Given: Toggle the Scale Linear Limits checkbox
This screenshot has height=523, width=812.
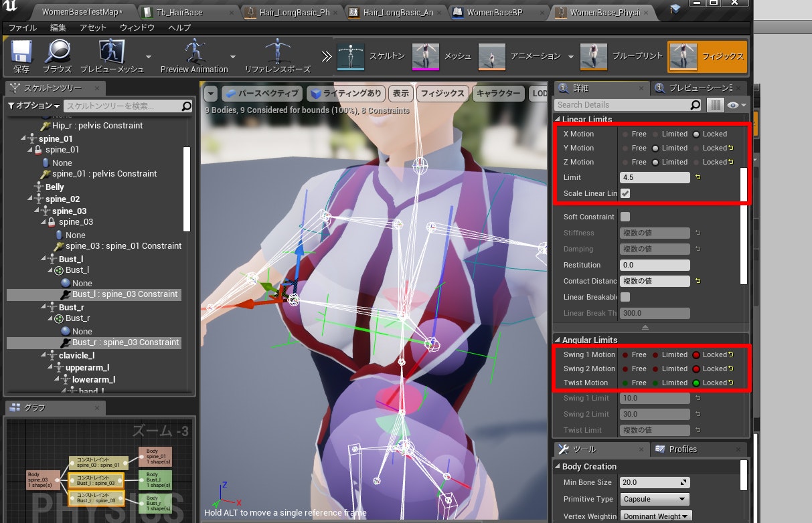Looking at the screenshot, I should point(625,193).
